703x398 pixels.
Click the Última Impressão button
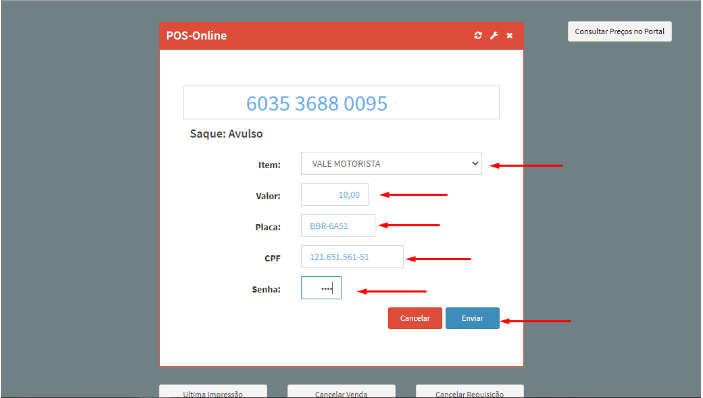coord(213,391)
